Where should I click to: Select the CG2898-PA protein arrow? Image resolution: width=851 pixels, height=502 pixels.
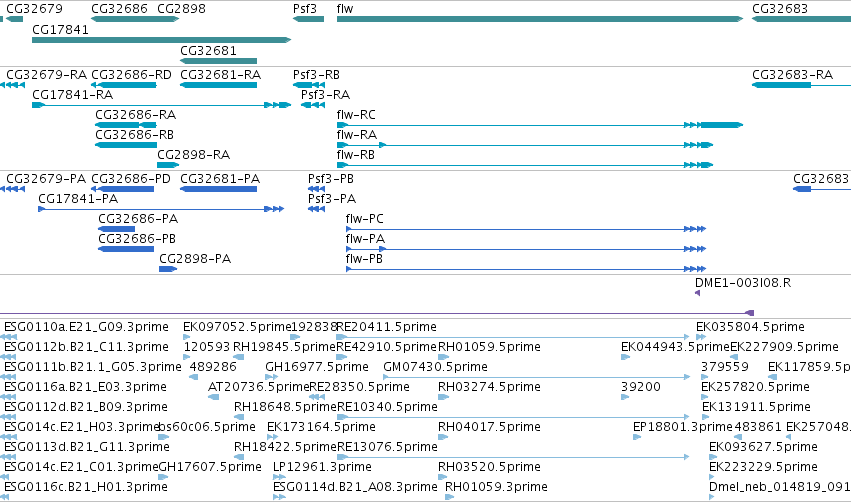[x=168, y=269]
